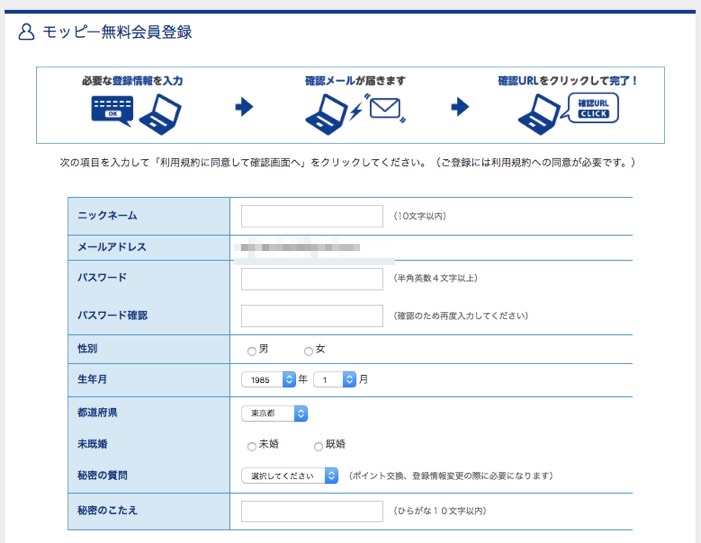This screenshot has height=543, width=701.
Task: Click the (ひらがな10文字以内) answer hint
Action: pyautogui.click(x=440, y=511)
